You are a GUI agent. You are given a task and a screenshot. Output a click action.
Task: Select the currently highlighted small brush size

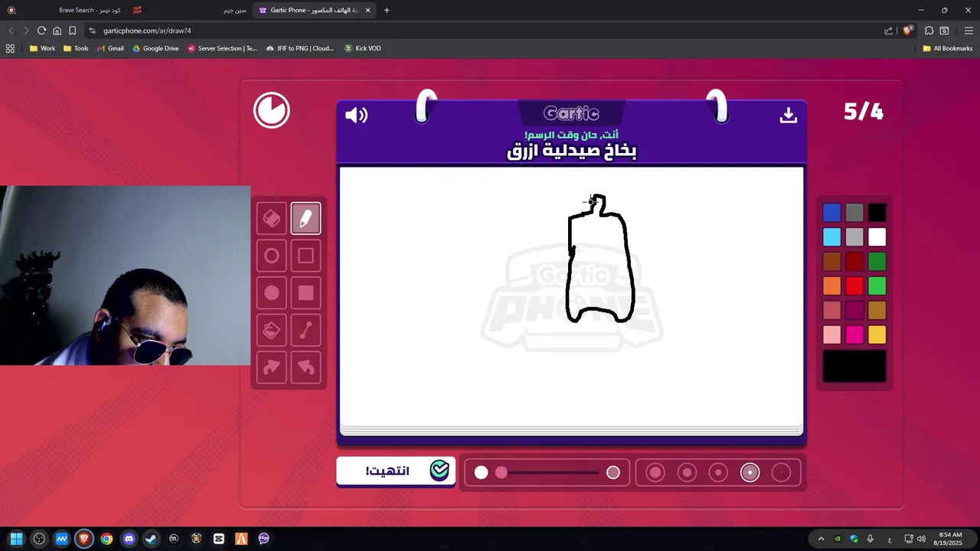coord(750,473)
